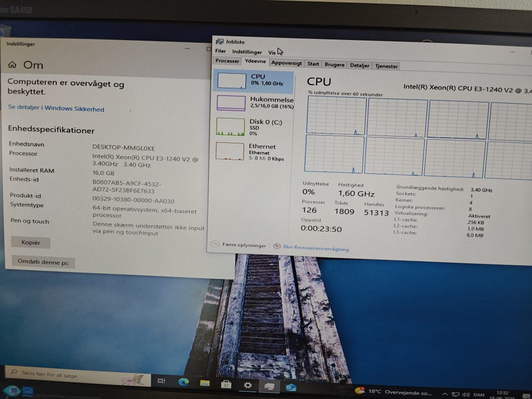
Task: Click the taskbar clock
Action: coord(502,394)
